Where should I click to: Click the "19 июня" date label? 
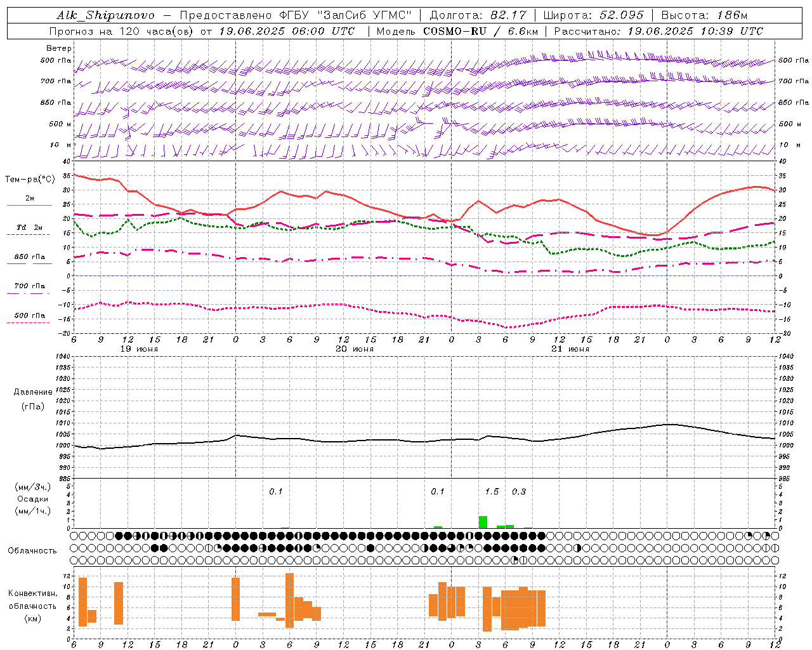click(x=139, y=349)
